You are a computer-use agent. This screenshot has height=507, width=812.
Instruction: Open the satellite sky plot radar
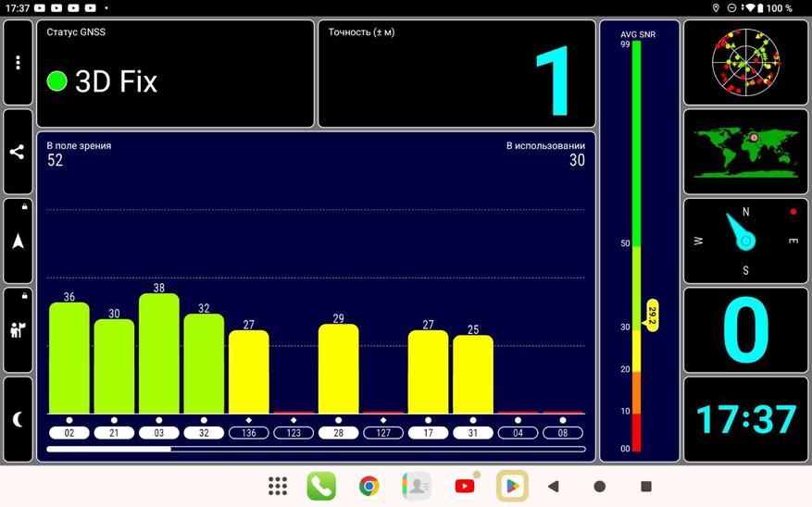click(x=745, y=63)
